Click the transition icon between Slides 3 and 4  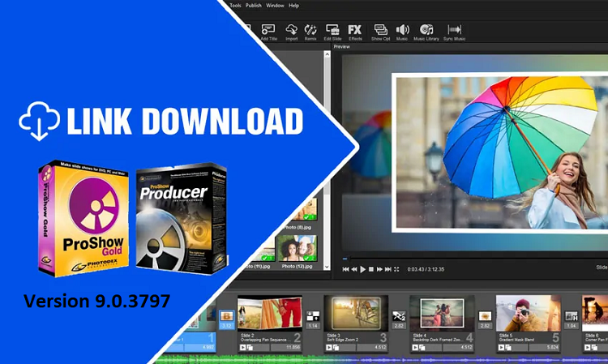[x=399, y=316]
